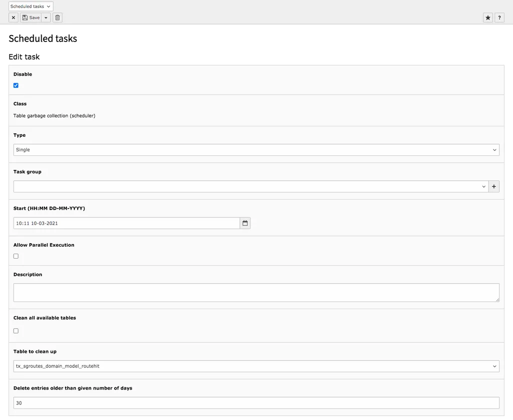Bookmark this view with the star icon
The image size is (513, 420).
click(x=487, y=18)
